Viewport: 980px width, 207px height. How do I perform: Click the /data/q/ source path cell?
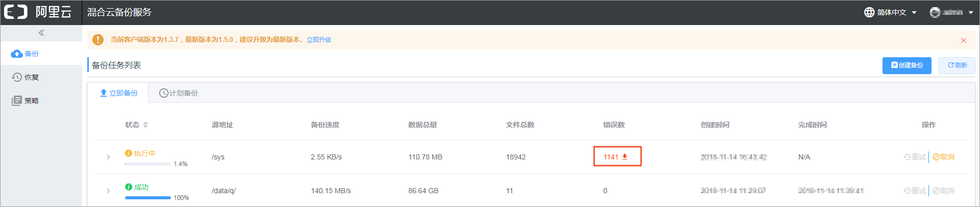(x=224, y=191)
